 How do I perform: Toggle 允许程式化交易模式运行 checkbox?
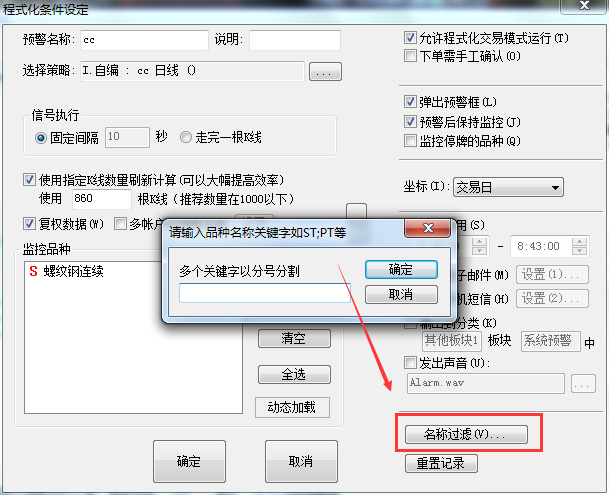[410, 38]
